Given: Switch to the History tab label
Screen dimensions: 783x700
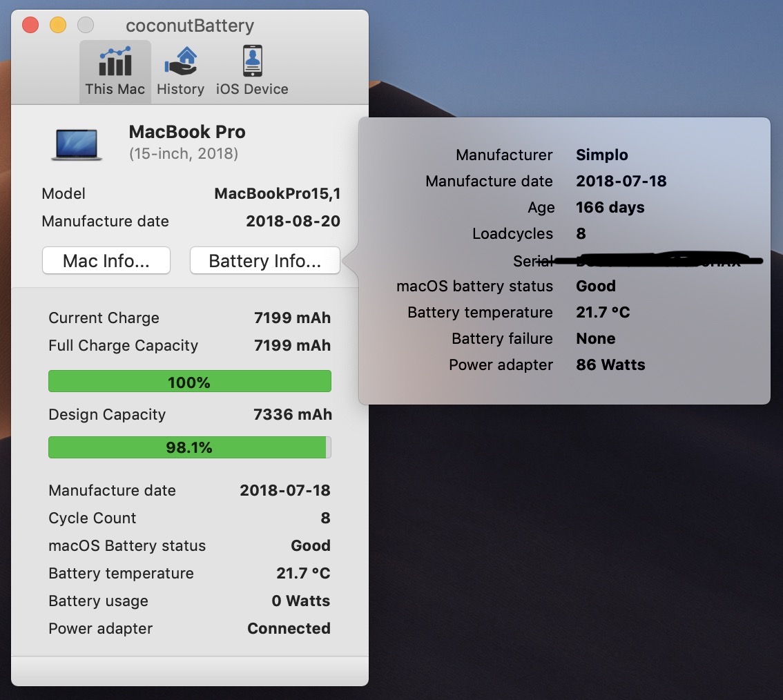Looking at the screenshot, I should [181, 89].
